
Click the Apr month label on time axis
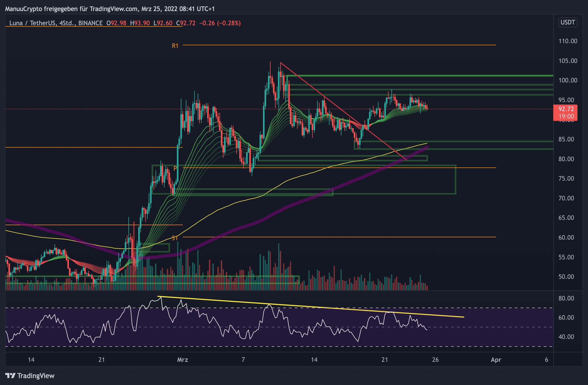tap(496, 360)
